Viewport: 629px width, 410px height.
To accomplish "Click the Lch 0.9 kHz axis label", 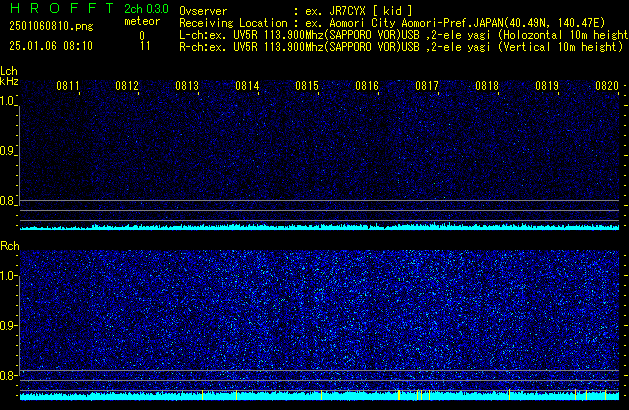I will [x=7, y=151].
